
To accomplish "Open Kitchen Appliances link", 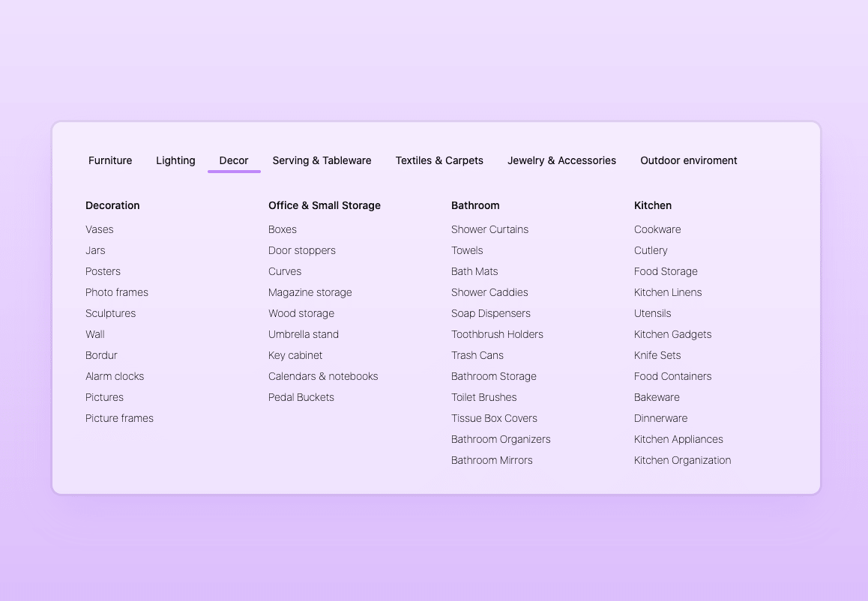I will (678, 439).
